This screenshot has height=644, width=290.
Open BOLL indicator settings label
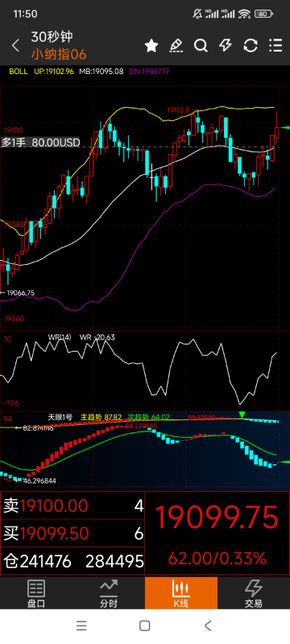click(x=19, y=72)
